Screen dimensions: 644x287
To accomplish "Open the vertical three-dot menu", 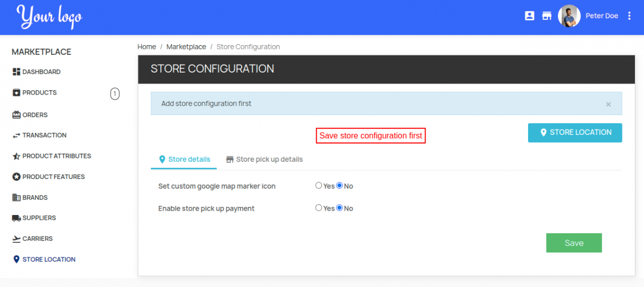I will coord(630,16).
